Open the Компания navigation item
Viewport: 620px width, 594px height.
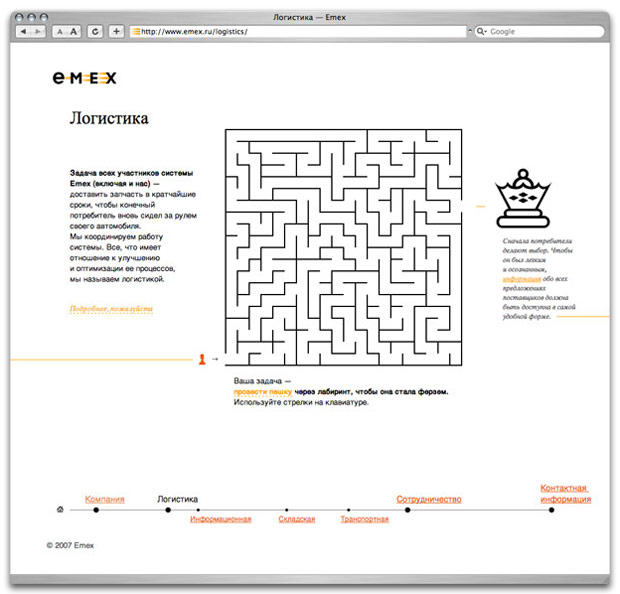pos(104,498)
